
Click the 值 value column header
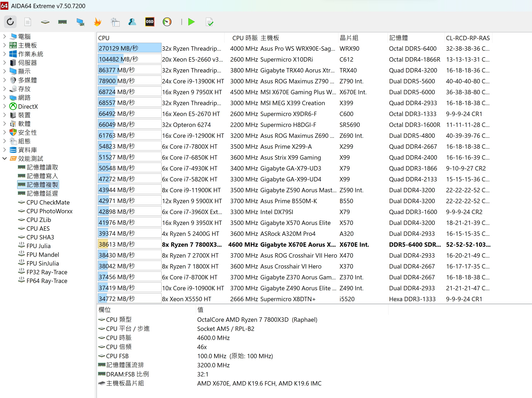pyautogui.click(x=292, y=309)
